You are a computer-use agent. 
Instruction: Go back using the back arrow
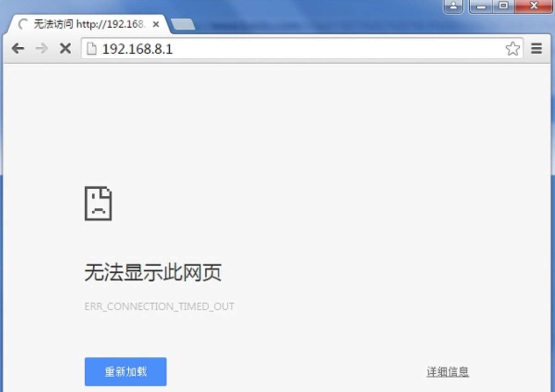click(x=18, y=48)
